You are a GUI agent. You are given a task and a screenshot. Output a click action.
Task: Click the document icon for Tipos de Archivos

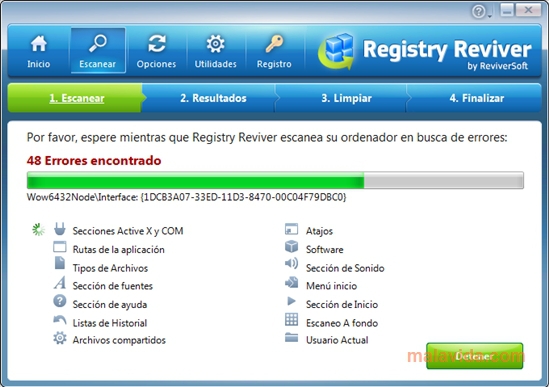60,263
